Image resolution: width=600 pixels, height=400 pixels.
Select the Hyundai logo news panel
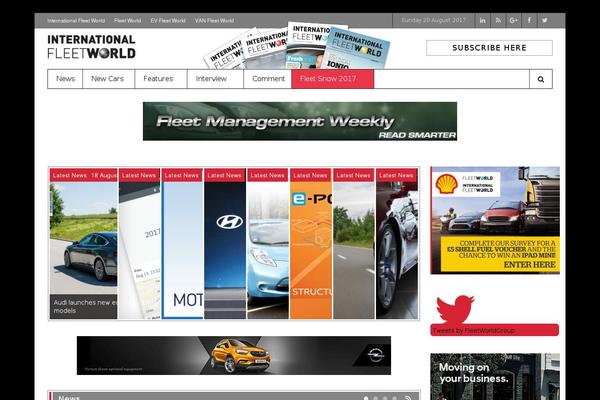pos(225,243)
